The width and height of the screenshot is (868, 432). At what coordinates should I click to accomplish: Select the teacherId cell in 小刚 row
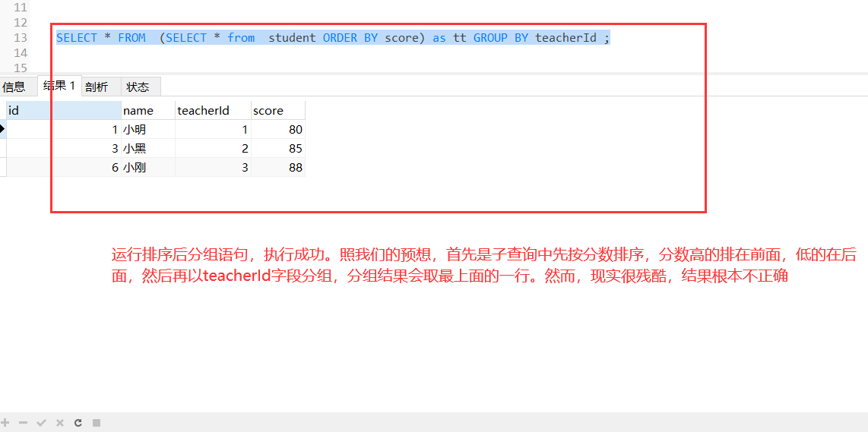pyautogui.click(x=213, y=167)
